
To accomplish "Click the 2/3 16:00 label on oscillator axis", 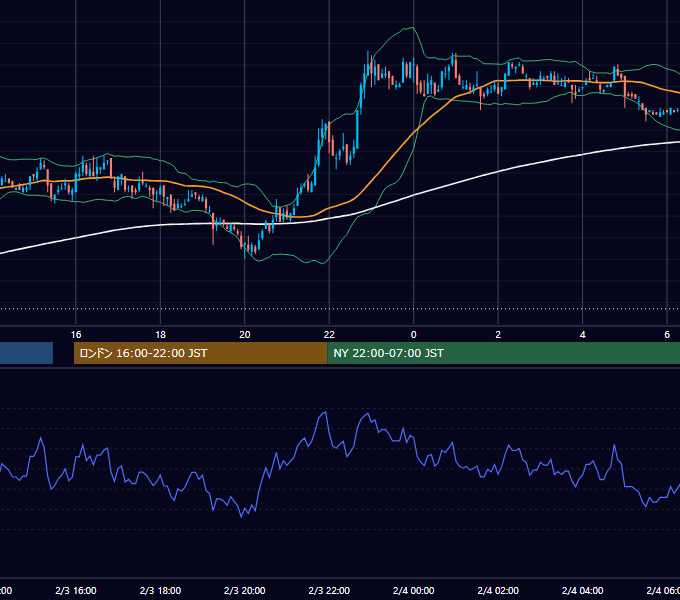I will point(76,591).
